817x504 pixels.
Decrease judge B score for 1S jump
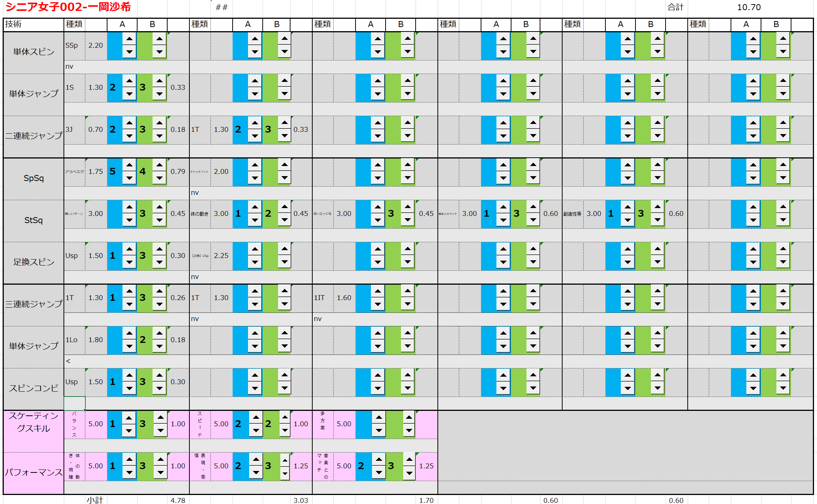click(159, 94)
